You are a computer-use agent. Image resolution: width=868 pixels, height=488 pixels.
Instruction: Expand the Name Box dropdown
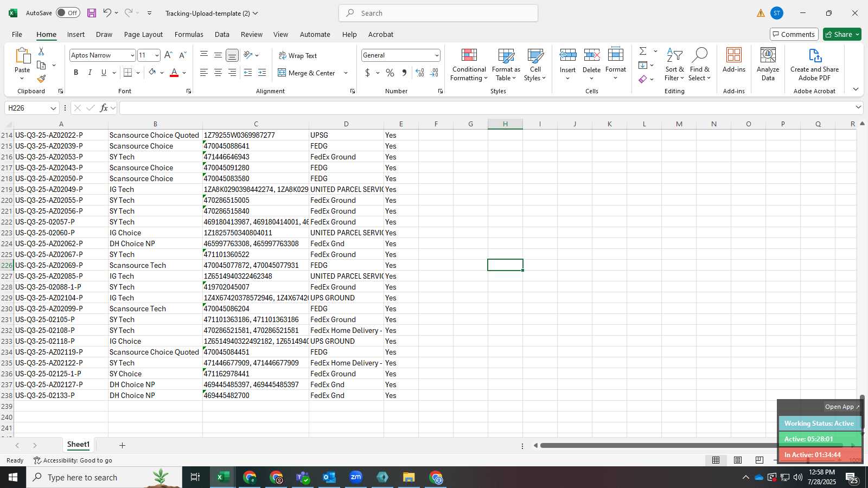(53, 108)
